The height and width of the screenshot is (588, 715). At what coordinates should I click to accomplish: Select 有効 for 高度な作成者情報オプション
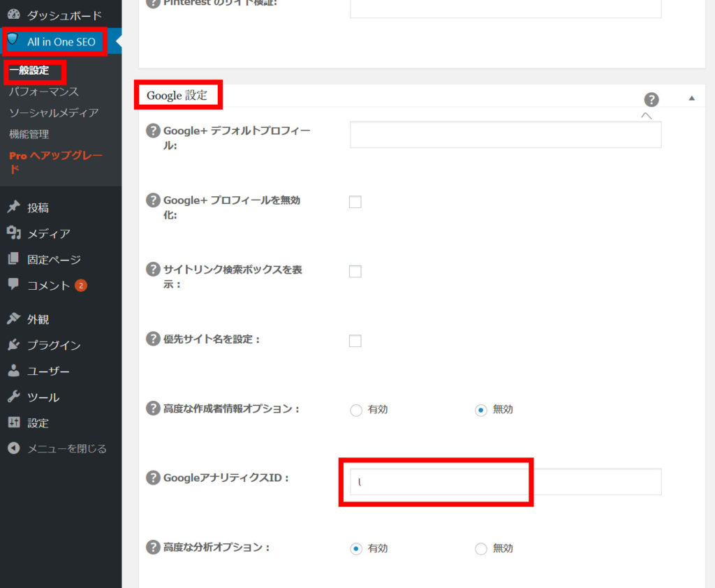point(356,410)
